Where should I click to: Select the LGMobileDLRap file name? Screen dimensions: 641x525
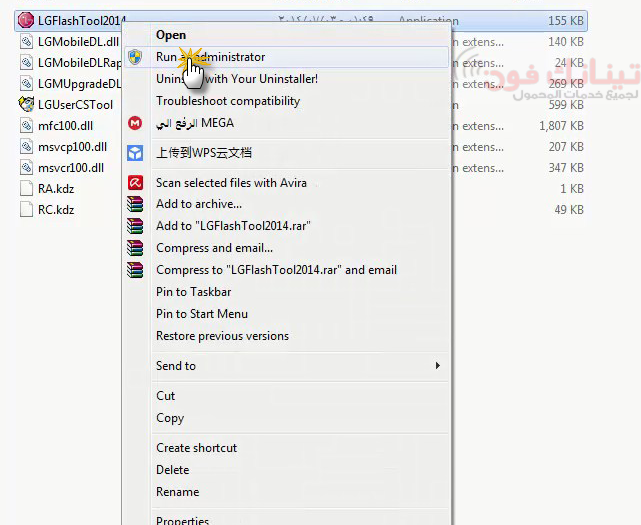click(x=80, y=63)
